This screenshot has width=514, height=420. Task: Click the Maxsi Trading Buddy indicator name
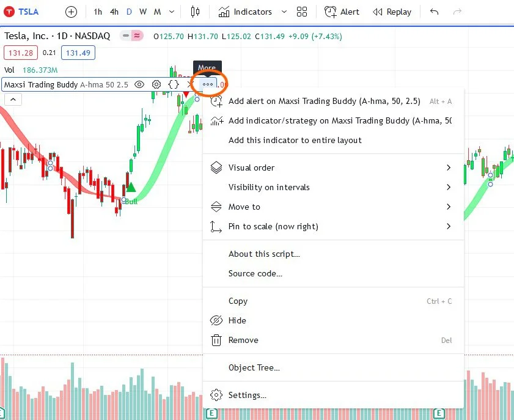tap(41, 84)
